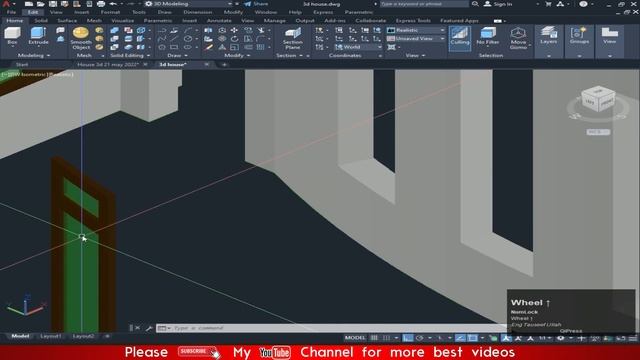Click the Autodesk App Store cart icon
The width and height of the screenshot is (640, 360).
(x=548, y=4)
